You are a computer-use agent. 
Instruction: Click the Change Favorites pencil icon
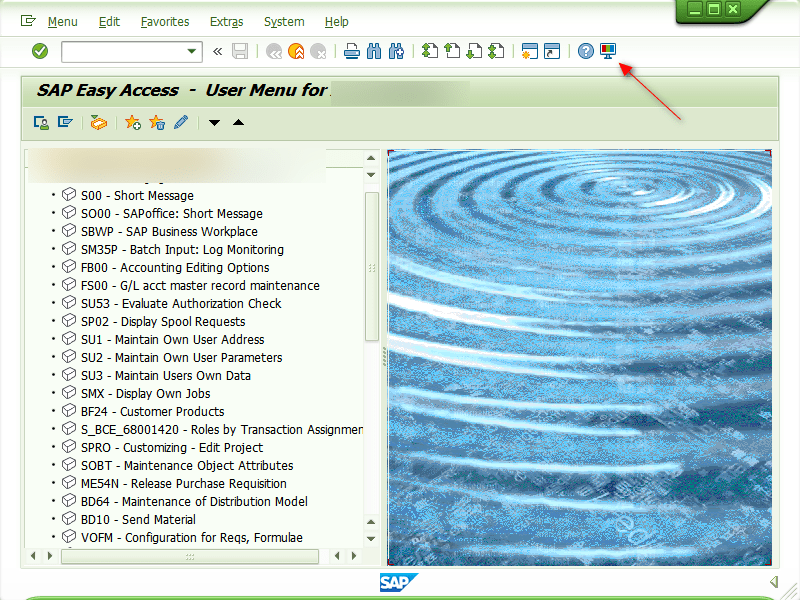tap(181, 122)
